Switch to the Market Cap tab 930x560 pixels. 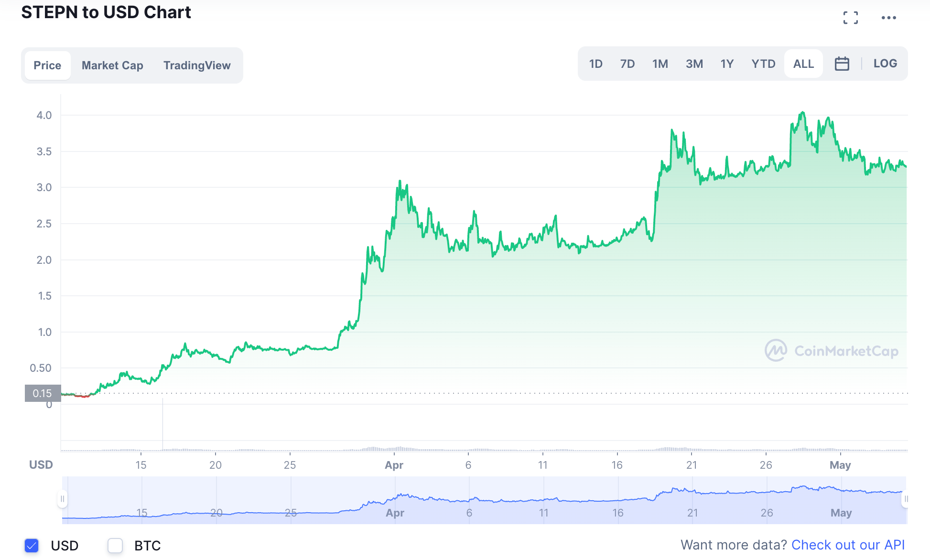tap(112, 65)
